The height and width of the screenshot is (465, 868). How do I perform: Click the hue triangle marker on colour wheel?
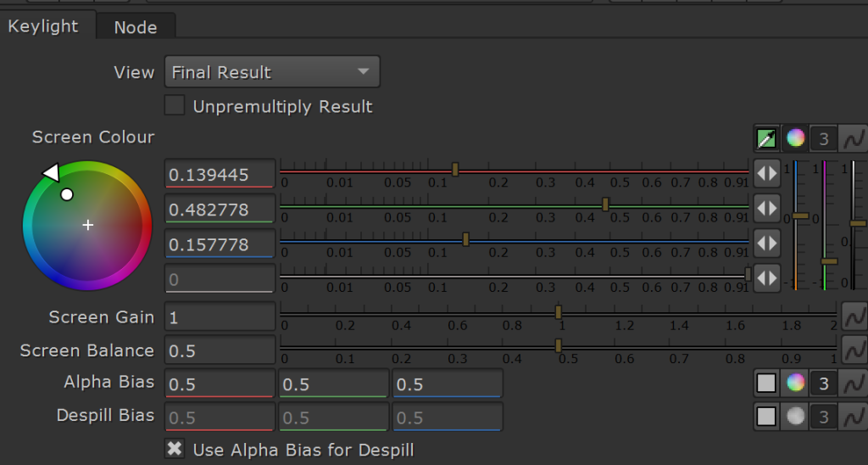click(x=51, y=172)
